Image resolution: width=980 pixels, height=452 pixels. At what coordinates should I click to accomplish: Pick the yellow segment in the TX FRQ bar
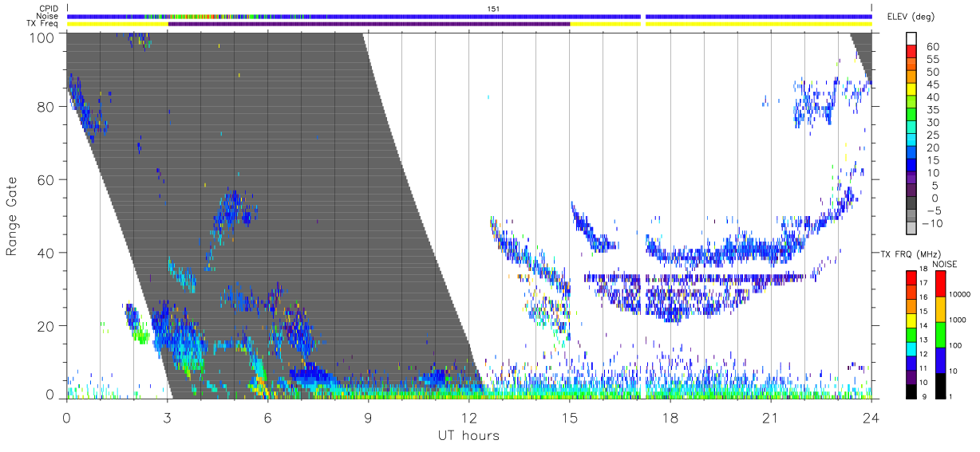point(911,320)
